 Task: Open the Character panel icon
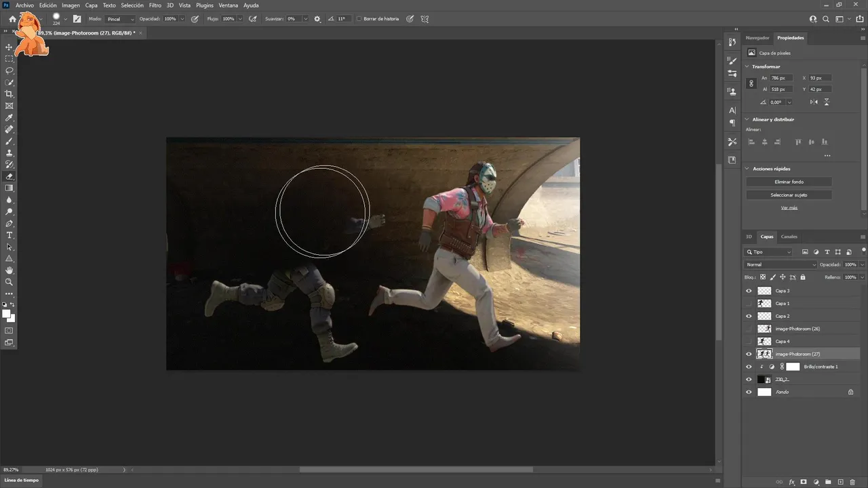pos(732,110)
